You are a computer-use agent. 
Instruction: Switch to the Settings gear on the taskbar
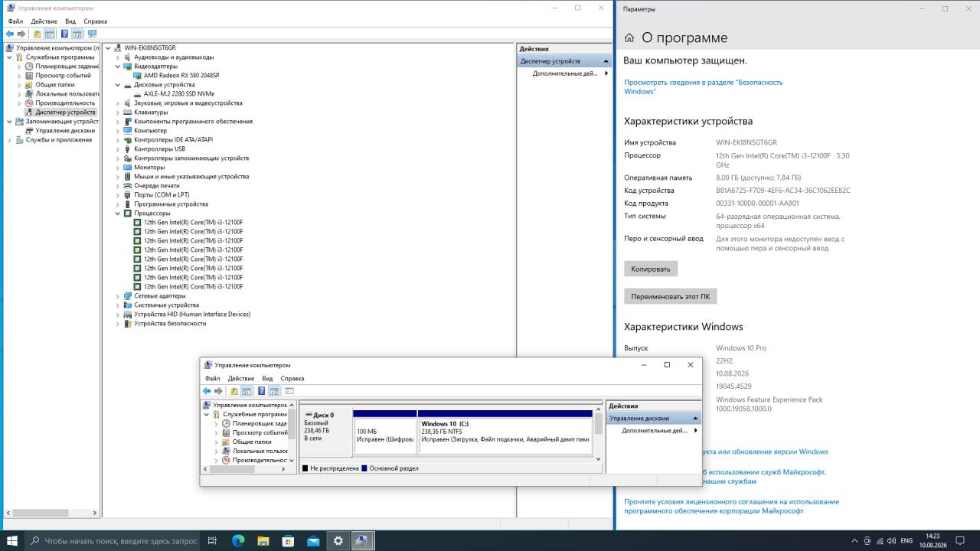(x=338, y=540)
